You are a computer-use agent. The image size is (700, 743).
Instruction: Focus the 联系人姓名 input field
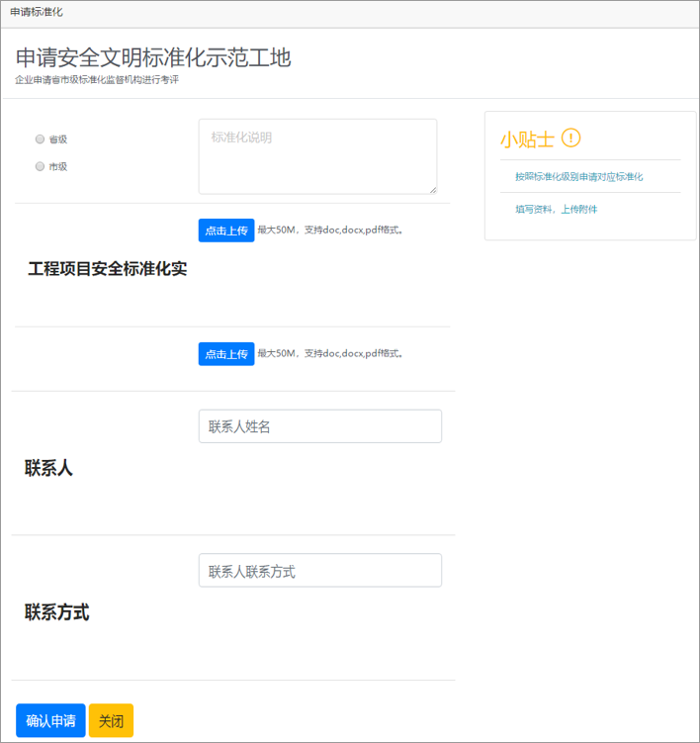tap(320, 426)
